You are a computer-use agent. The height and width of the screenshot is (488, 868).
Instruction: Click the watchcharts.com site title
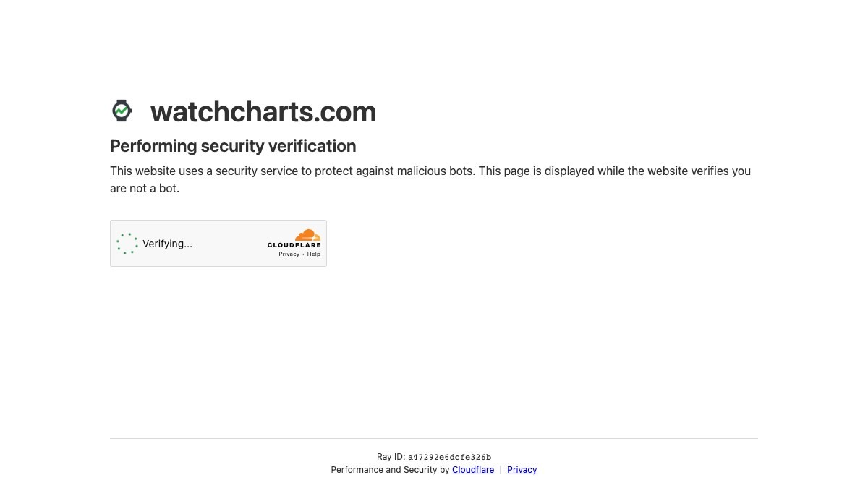[x=263, y=111]
